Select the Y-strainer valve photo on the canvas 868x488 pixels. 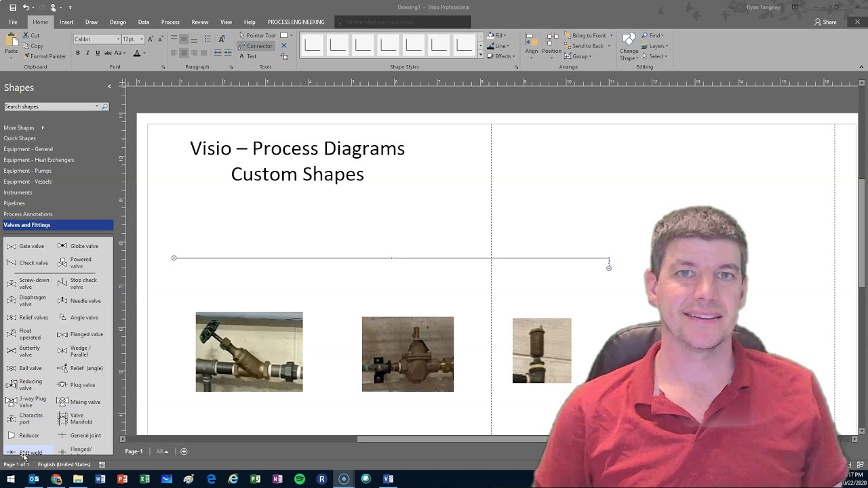pos(249,352)
